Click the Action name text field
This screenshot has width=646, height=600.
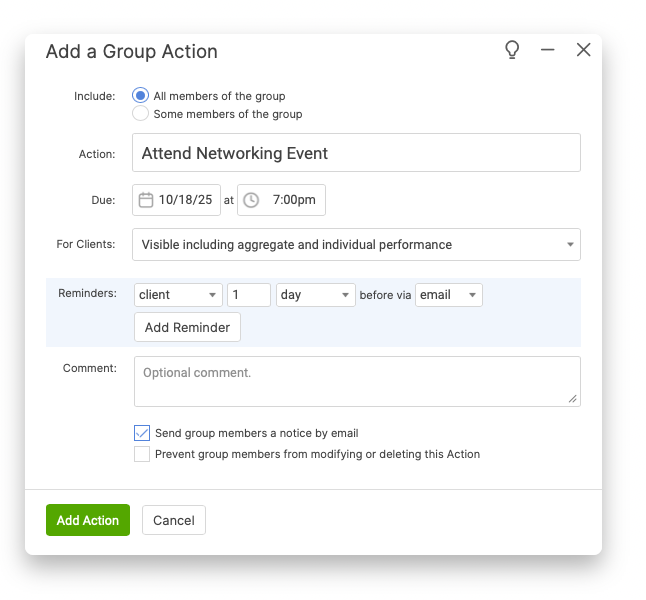(357, 153)
